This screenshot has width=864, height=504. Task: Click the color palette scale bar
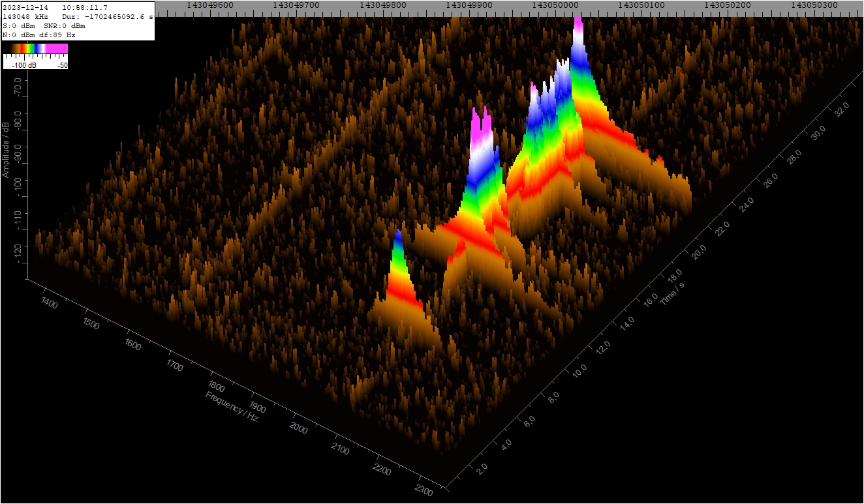pos(35,48)
